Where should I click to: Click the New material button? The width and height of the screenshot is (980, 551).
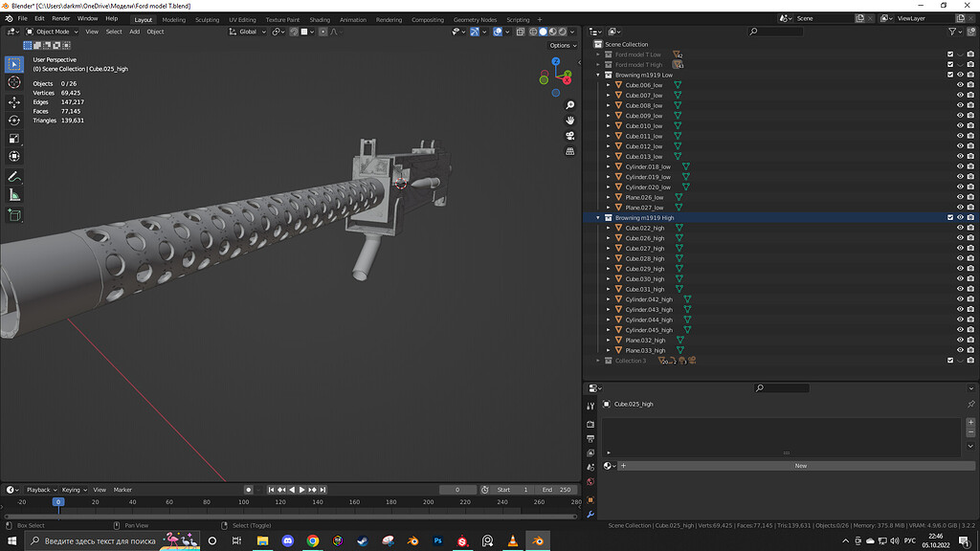pyautogui.click(x=801, y=466)
